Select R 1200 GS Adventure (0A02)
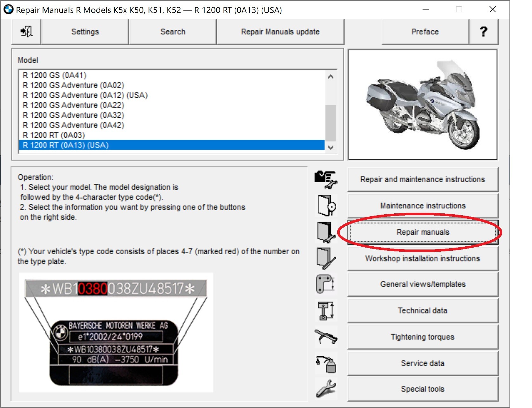This screenshot has width=532, height=408. coord(172,85)
